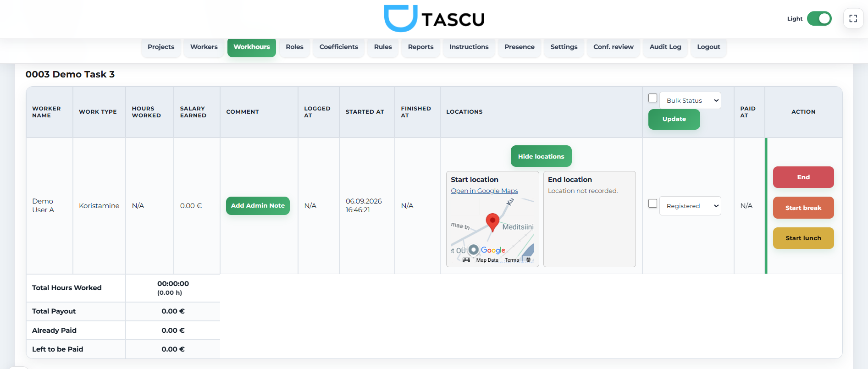The height and width of the screenshot is (369, 868).
Task: Click the fullscreen expand icon
Action: (x=853, y=19)
